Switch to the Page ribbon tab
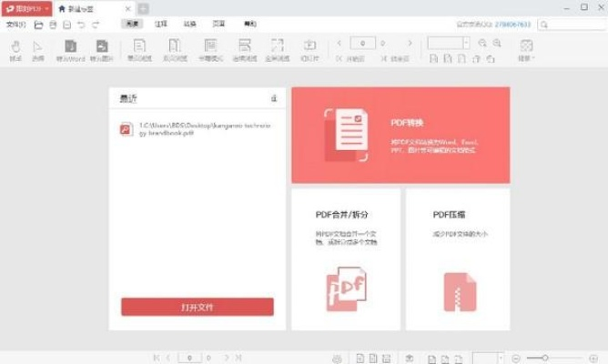This screenshot has height=364, width=608. click(218, 24)
